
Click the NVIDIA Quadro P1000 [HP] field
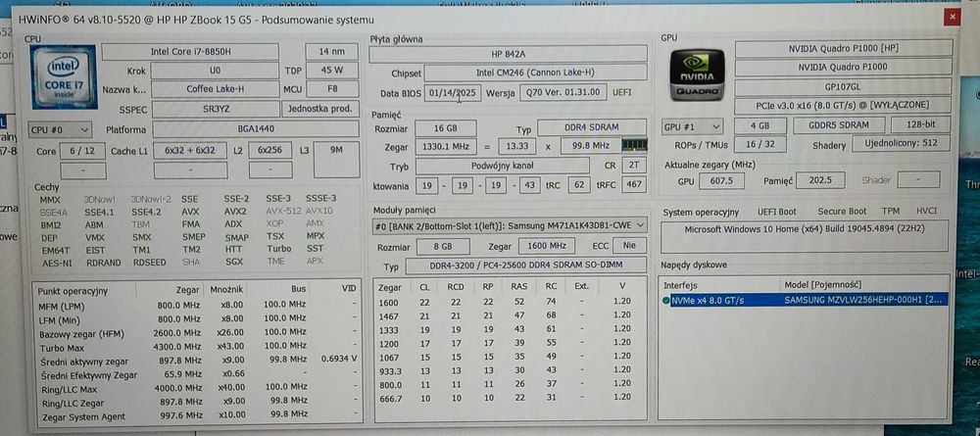click(x=844, y=49)
